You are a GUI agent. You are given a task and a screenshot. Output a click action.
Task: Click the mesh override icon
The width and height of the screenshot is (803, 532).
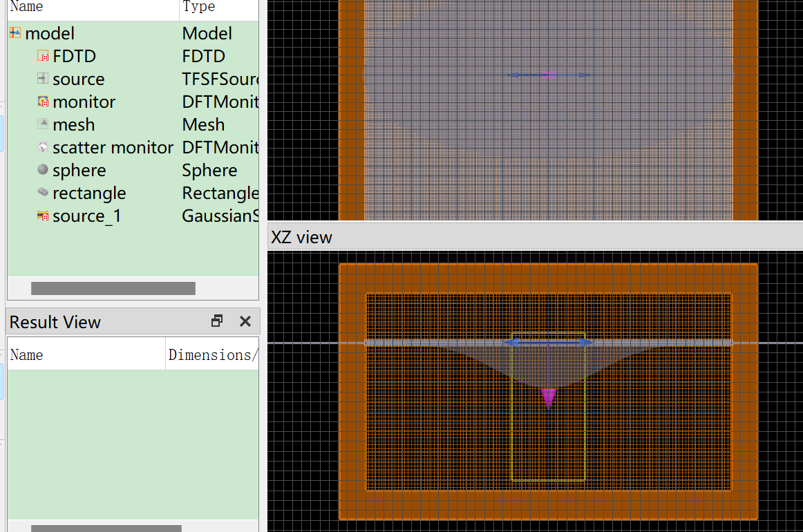point(43,124)
